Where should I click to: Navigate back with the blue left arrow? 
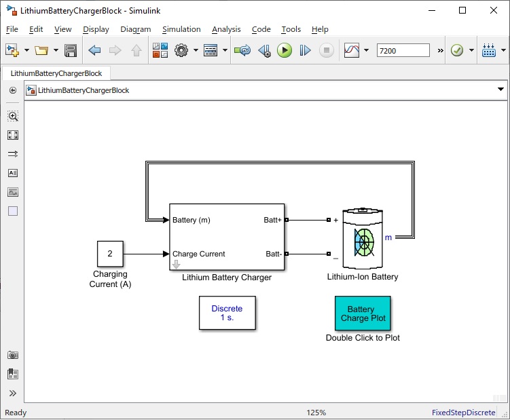pyautogui.click(x=94, y=50)
